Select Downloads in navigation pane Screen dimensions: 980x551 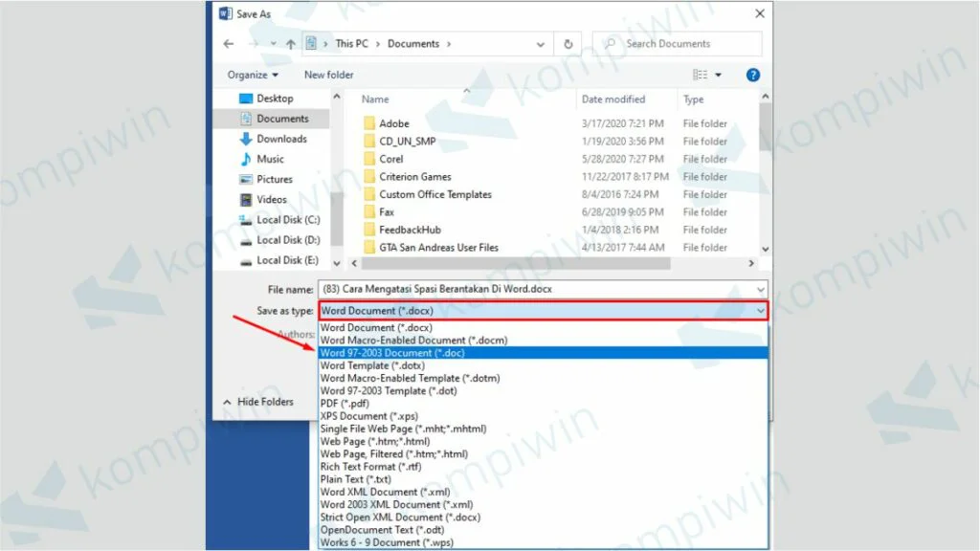tap(281, 139)
